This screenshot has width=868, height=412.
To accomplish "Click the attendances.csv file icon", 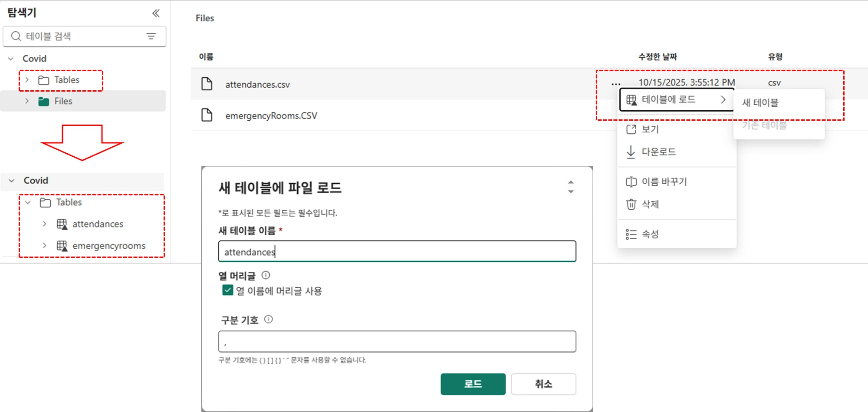I will pyautogui.click(x=207, y=84).
